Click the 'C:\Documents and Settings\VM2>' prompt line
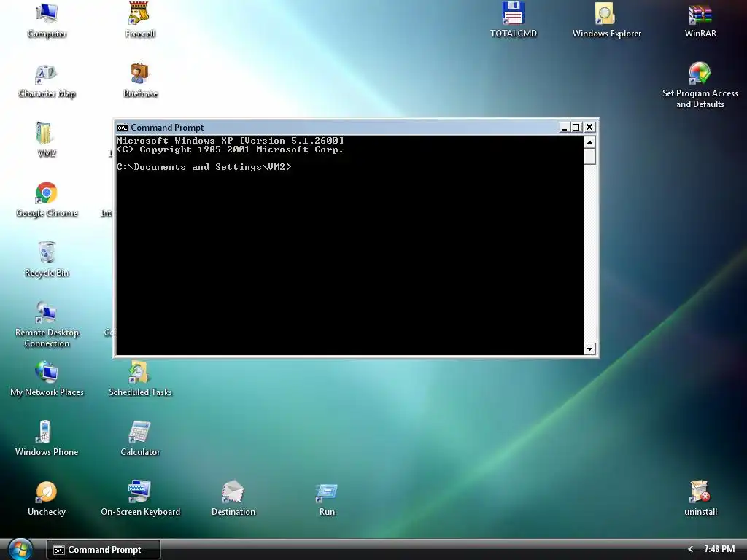This screenshot has height=560, width=747. pos(204,167)
